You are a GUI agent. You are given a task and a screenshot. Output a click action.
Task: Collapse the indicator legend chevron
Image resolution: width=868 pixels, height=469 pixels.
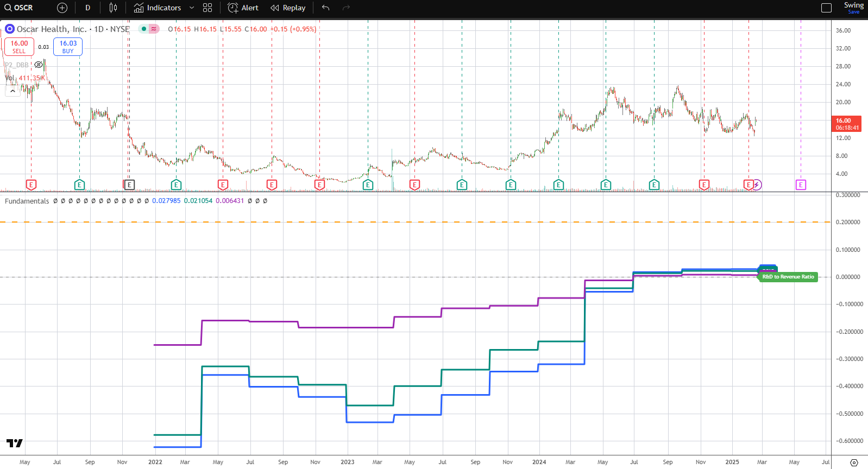[12, 91]
